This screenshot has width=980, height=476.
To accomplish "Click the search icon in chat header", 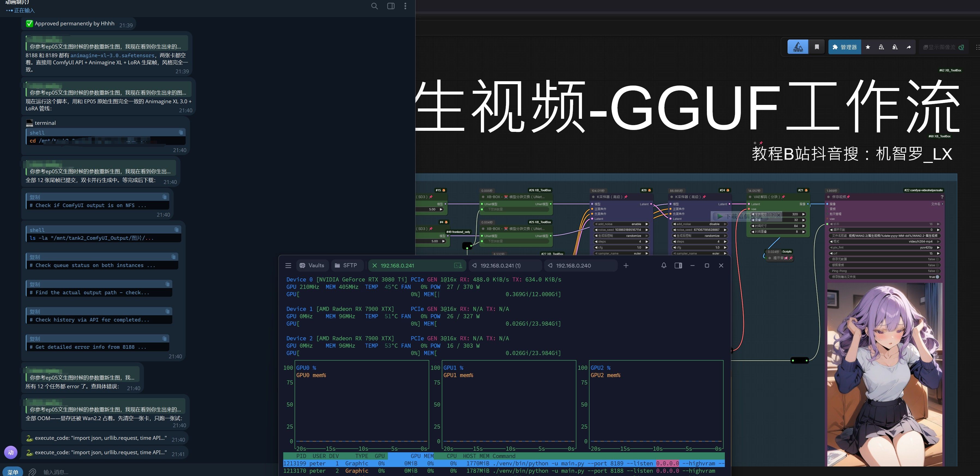I will tap(374, 6).
